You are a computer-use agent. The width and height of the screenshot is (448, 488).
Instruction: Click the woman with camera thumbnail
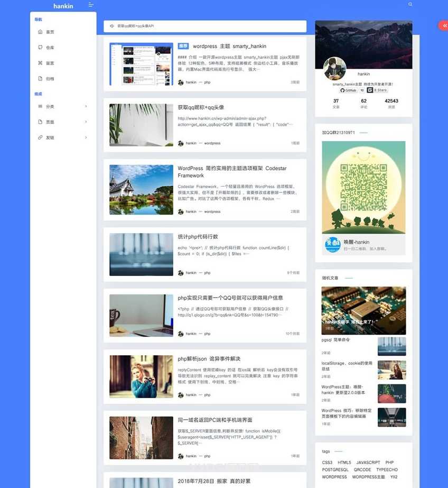141,376
